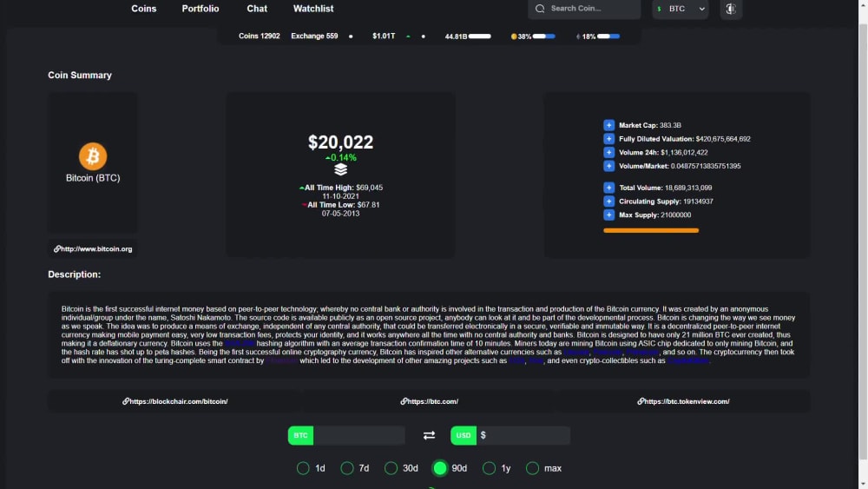Click plus icon beside Circulating Supply

[x=609, y=202]
